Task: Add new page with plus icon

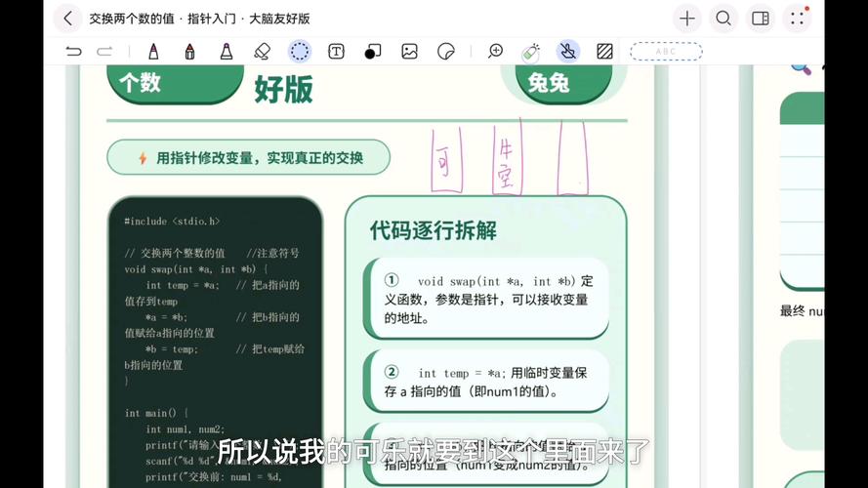Action: 687,19
